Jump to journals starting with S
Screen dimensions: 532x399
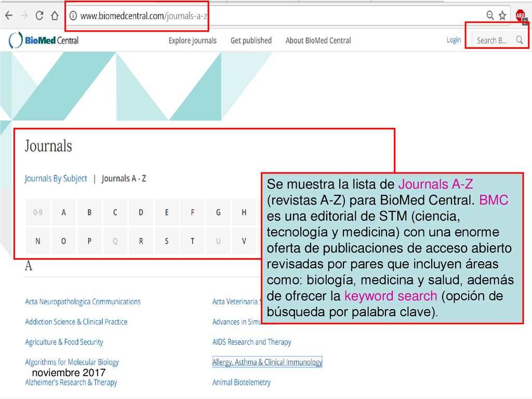coord(167,241)
